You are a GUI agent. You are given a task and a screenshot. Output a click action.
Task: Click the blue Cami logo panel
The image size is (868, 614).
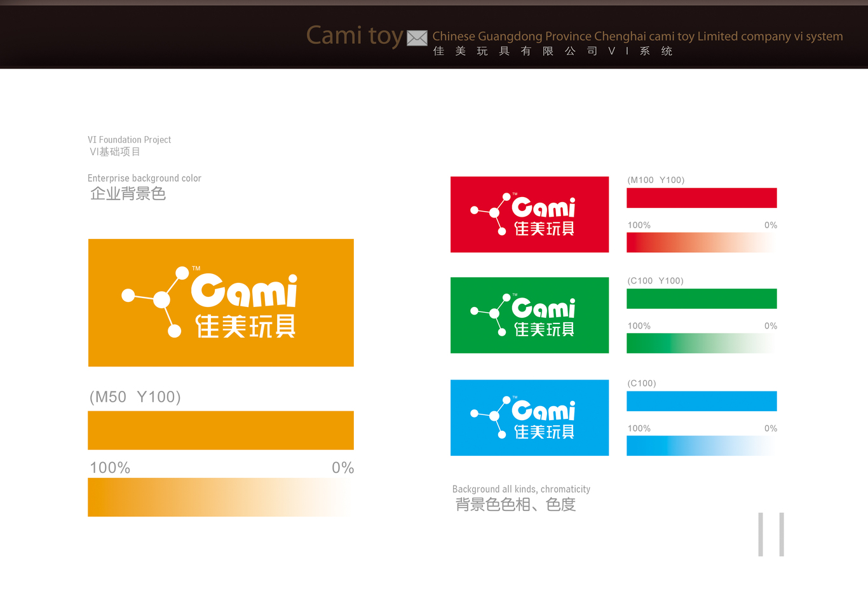529,418
